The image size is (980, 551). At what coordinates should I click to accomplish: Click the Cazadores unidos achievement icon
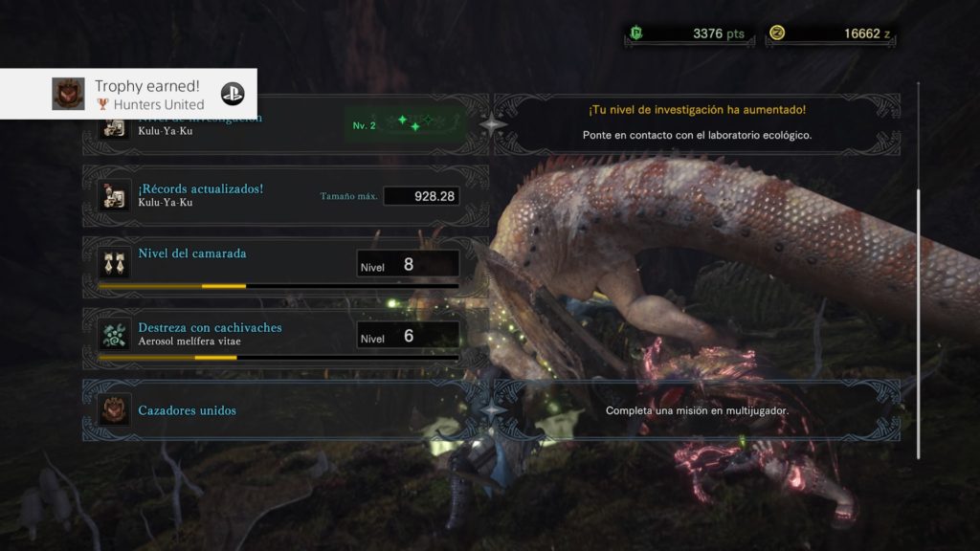(114, 409)
